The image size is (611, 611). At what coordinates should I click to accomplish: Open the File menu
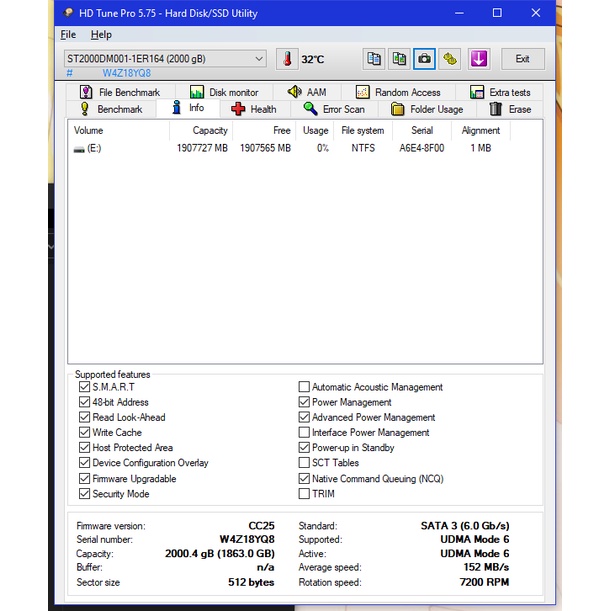pos(68,35)
